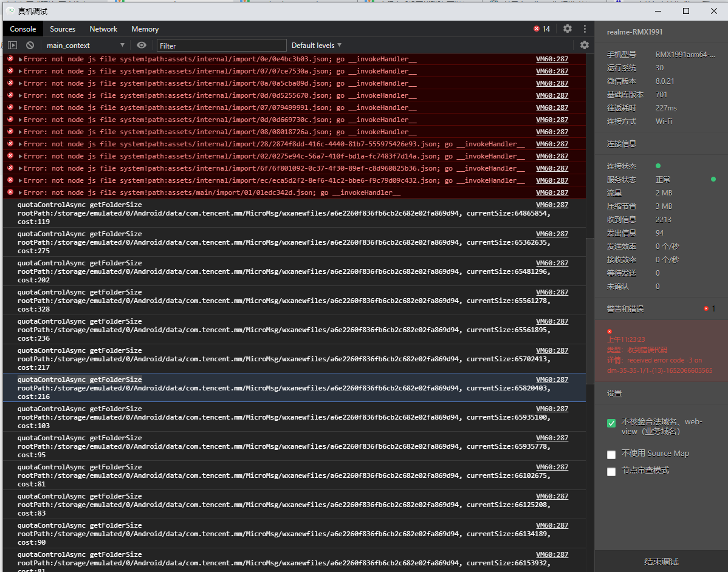Click the console vertical scrollbar

(589, 311)
